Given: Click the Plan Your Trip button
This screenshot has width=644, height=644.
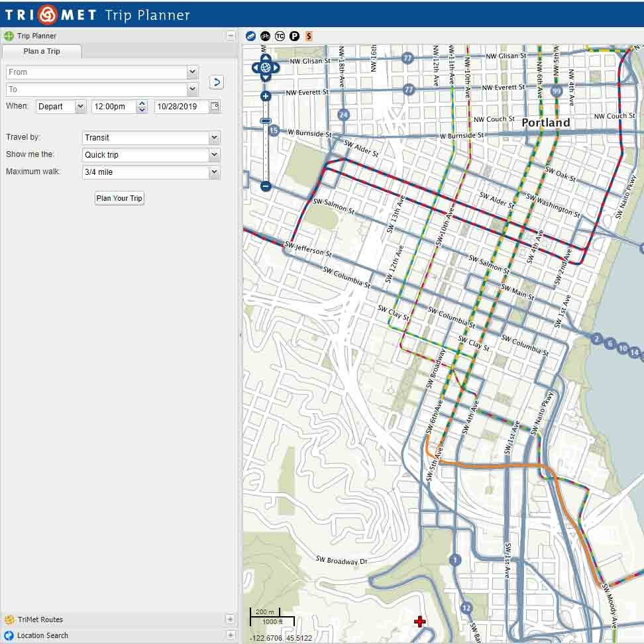Looking at the screenshot, I should click(119, 198).
